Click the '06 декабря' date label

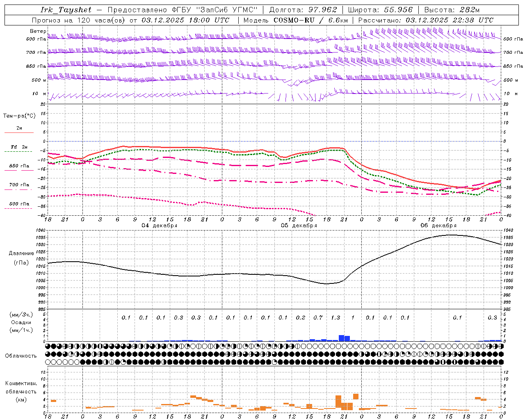coord(438,226)
